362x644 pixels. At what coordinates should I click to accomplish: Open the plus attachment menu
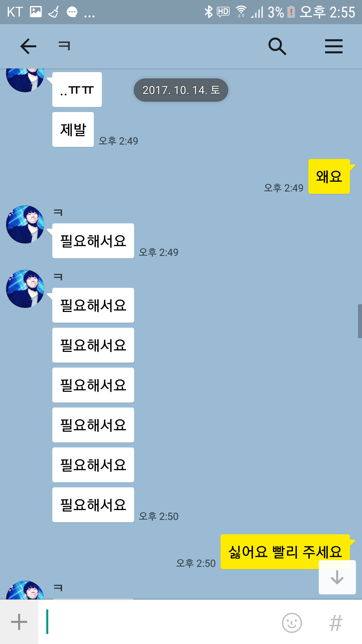19,622
